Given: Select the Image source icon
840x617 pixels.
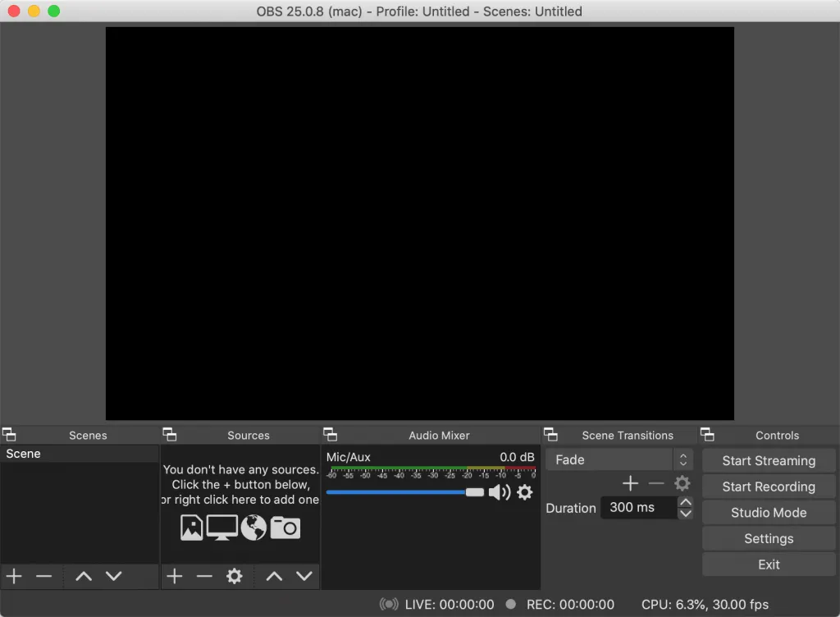Looking at the screenshot, I should click(190, 528).
